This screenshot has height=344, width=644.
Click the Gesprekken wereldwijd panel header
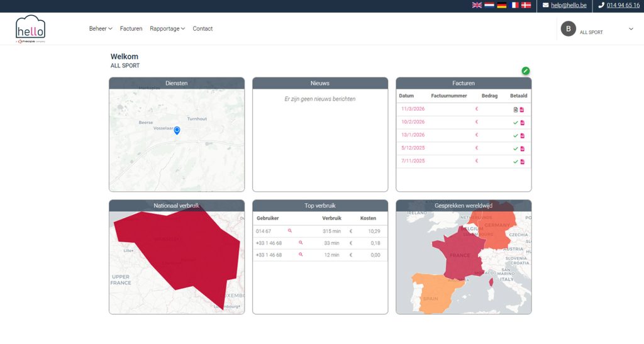[464, 206]
